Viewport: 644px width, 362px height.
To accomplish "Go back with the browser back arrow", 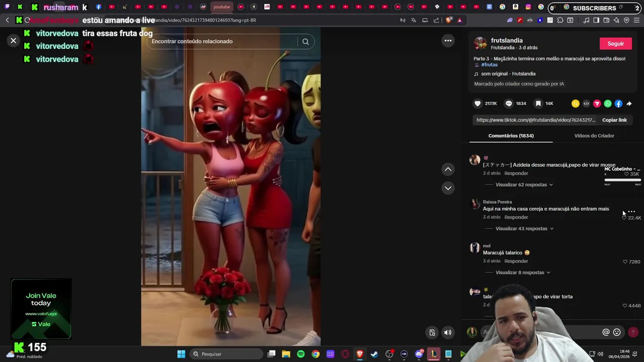I will (8, 20).
